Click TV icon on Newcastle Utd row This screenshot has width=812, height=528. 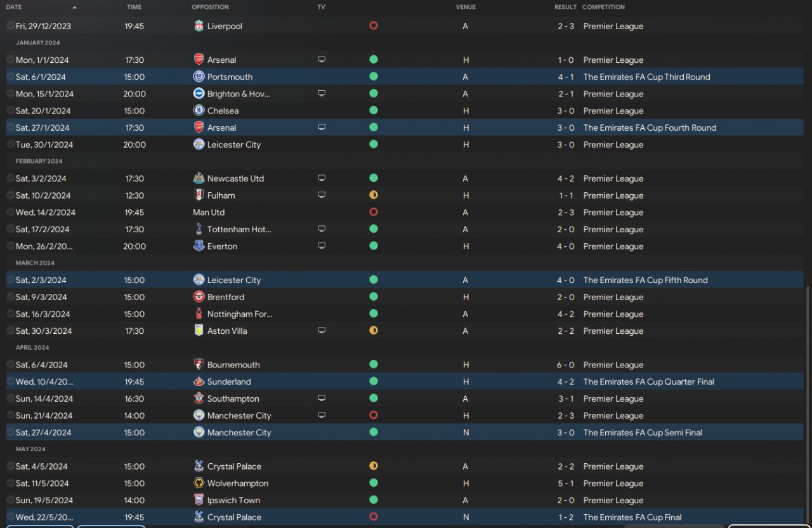click(x=322, y=178)
